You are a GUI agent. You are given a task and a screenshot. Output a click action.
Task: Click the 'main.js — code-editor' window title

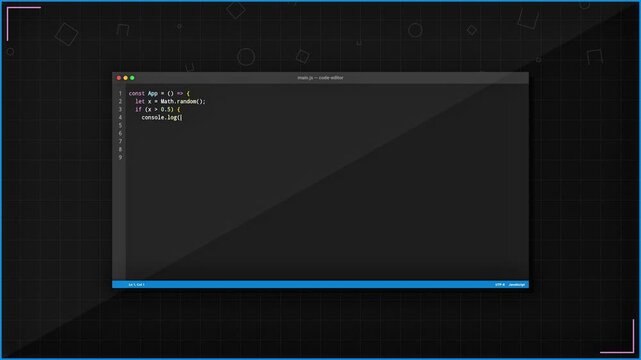coord(320,78)
